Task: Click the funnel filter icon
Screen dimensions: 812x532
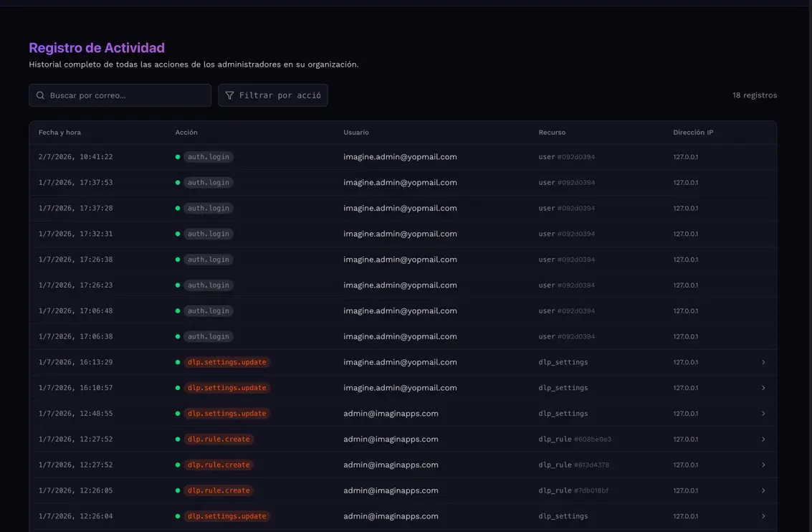Action: click(229, 95)
